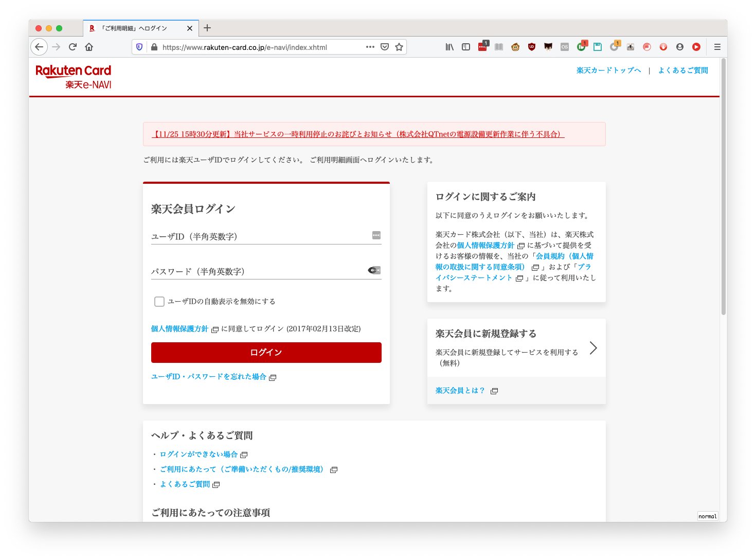The image size is (756, 560).
Task: Open 個人情報保護方針 link above login button
Action: (x=179, y=329)
